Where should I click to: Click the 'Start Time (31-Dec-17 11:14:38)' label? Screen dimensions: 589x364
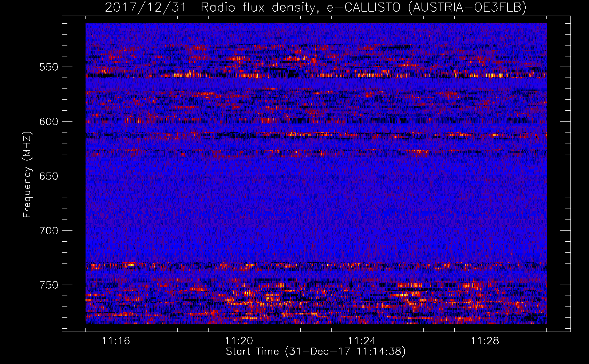(x=316, y=352)
